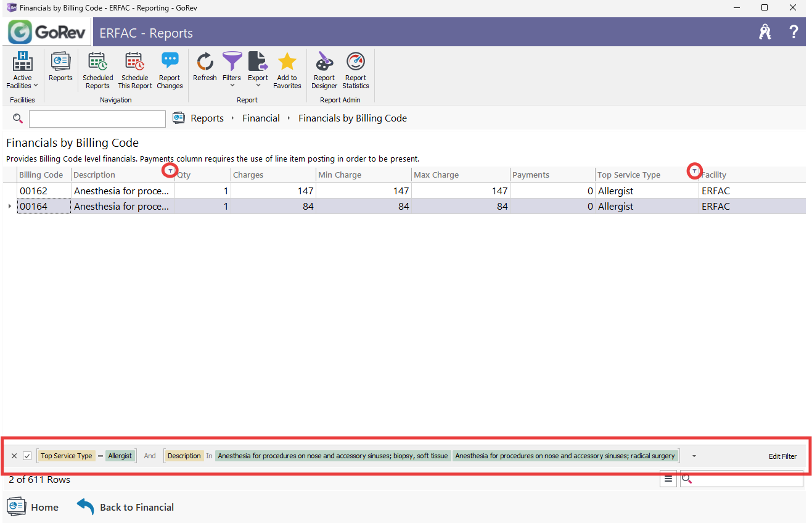Expand the Export options

point(258,71)
